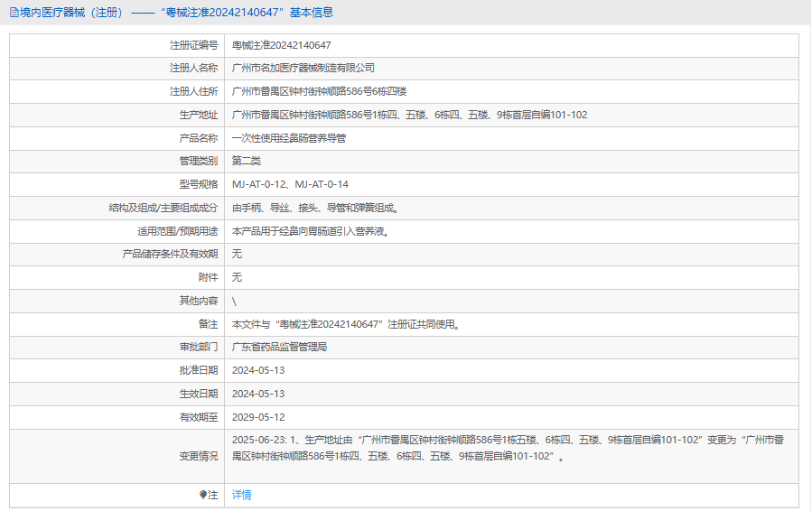Click structure text 由手柄、导丝、接头、导管和弹簧组成
The width and height of the screenshot is (812, 511).
pos(316,209)
